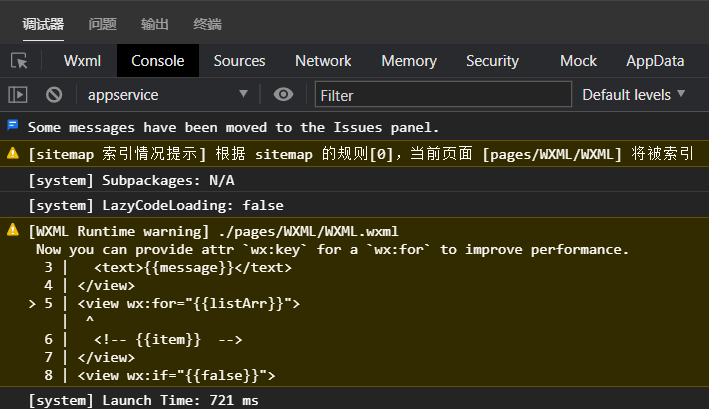Click the ./pages/WXML/WXML.wxml path text

308,231
